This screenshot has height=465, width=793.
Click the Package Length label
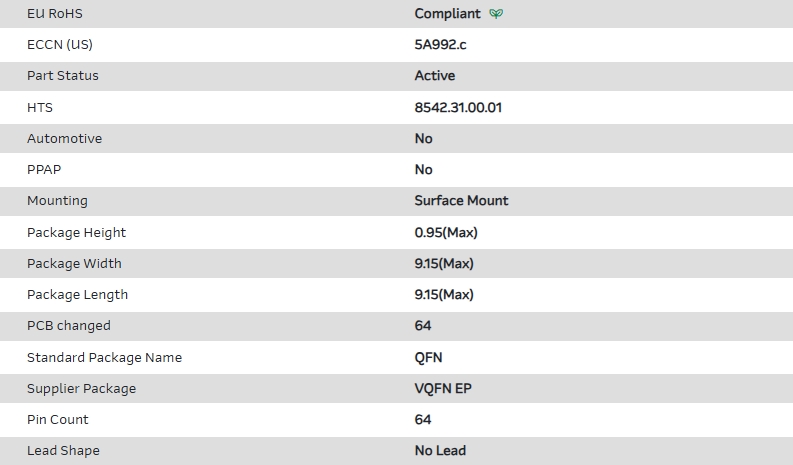pos(77,295)
